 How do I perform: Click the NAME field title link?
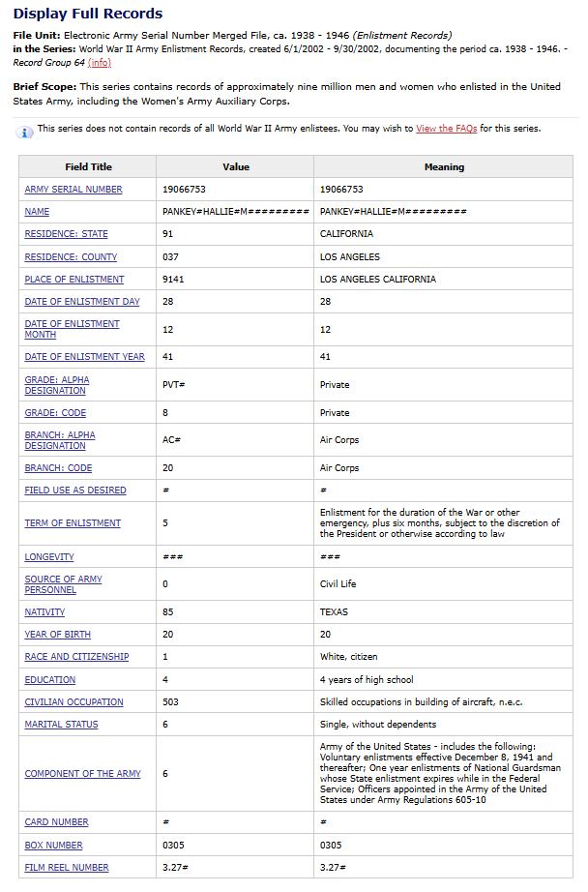(x=37, y=212)
